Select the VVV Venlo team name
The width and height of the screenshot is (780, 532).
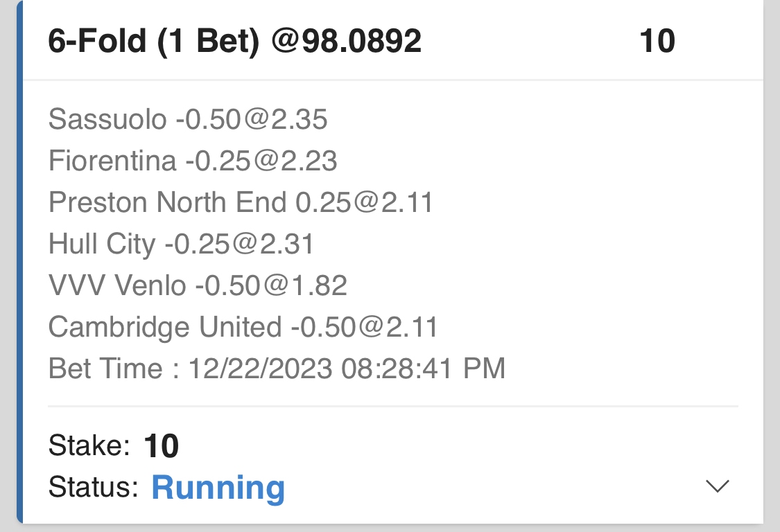[x=117, y=285]
